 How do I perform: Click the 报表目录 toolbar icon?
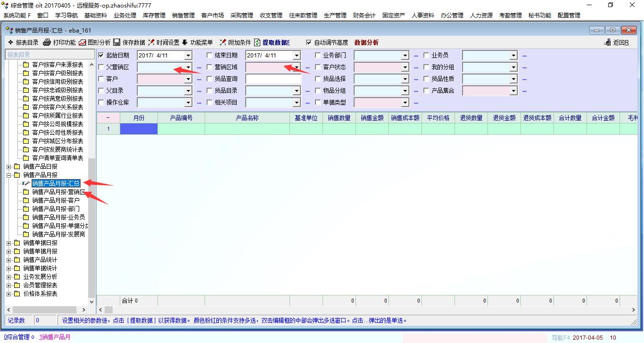click(11, 42)
